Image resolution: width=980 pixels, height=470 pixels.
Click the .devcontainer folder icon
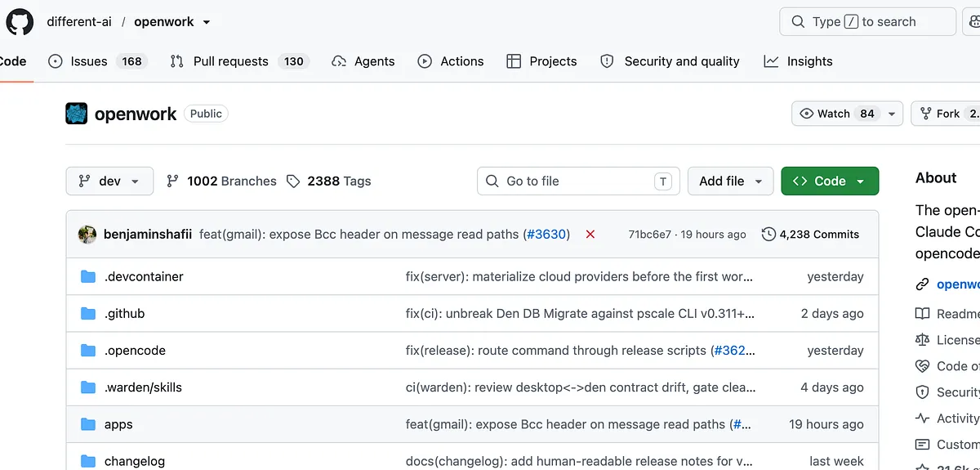(x=88, y=276)
